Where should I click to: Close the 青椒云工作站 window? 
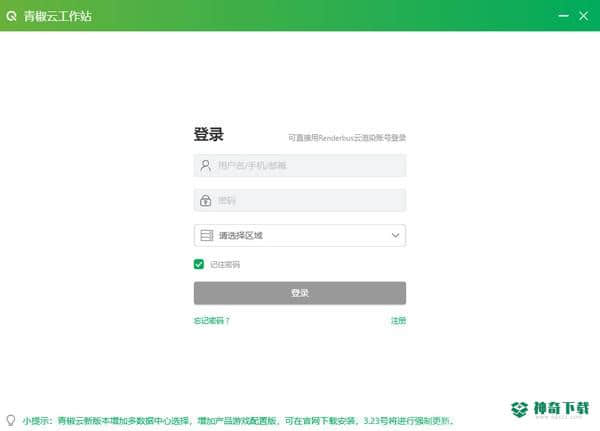584,16
